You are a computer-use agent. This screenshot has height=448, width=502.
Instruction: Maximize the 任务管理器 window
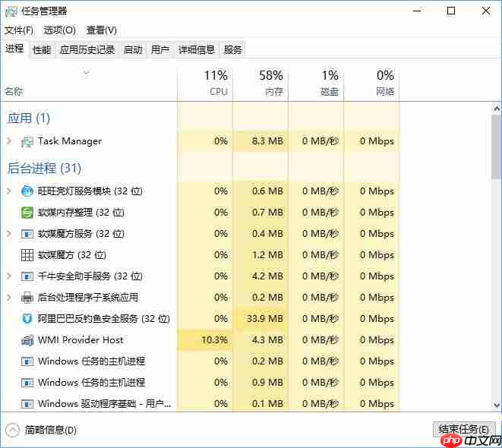pos(451,11)
